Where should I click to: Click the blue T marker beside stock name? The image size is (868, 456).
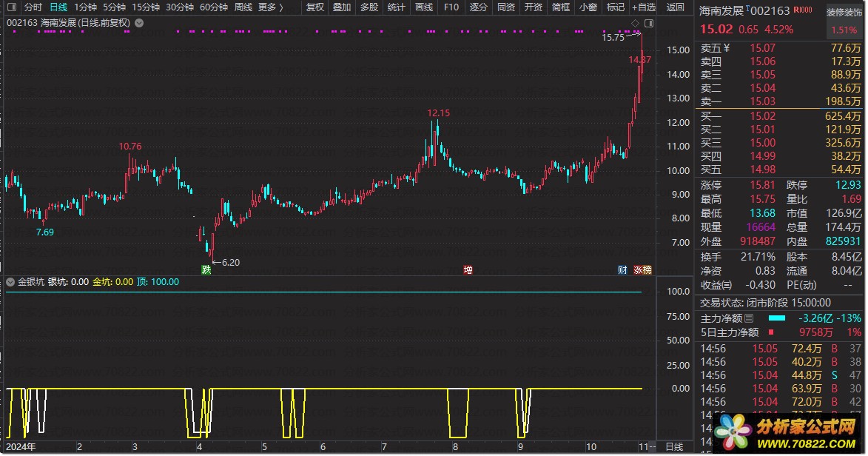747,7
